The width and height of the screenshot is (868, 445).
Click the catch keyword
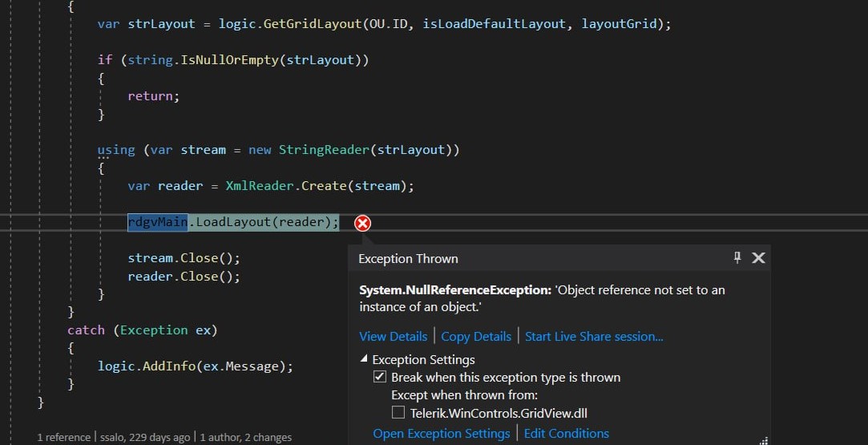pos(86,330)
